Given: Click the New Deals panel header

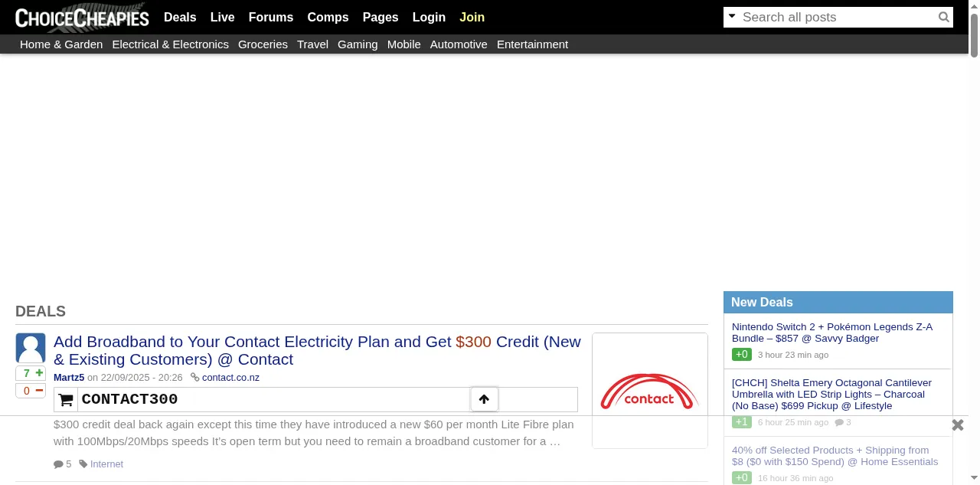Looking at the screenshot, I should [x=838, y=303].
